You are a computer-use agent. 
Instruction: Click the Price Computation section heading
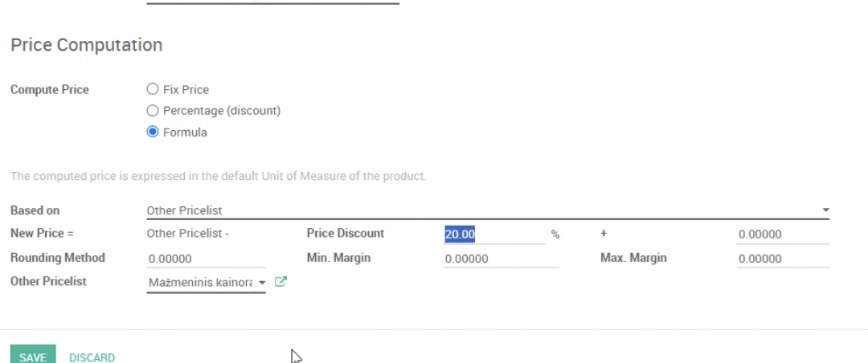(x=87, y=45)
